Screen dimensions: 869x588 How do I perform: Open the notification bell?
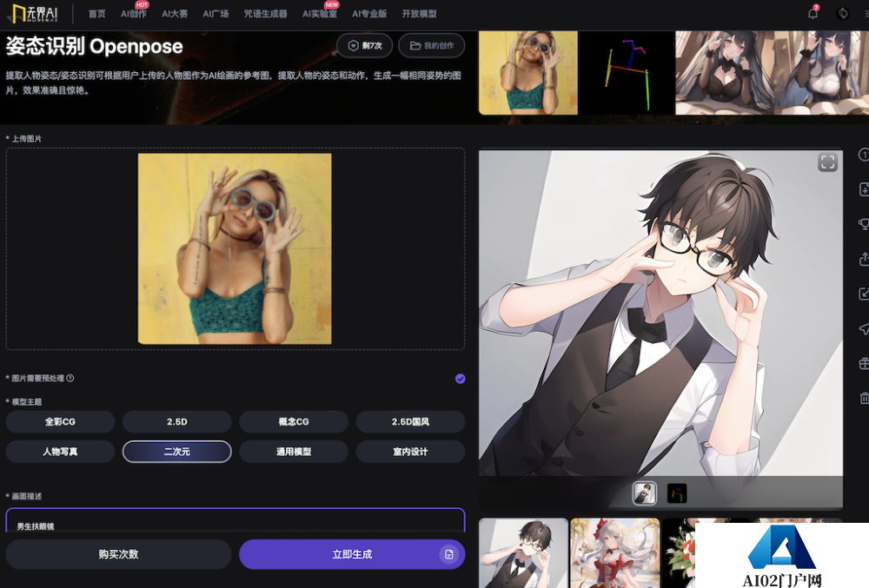(813, 13)
